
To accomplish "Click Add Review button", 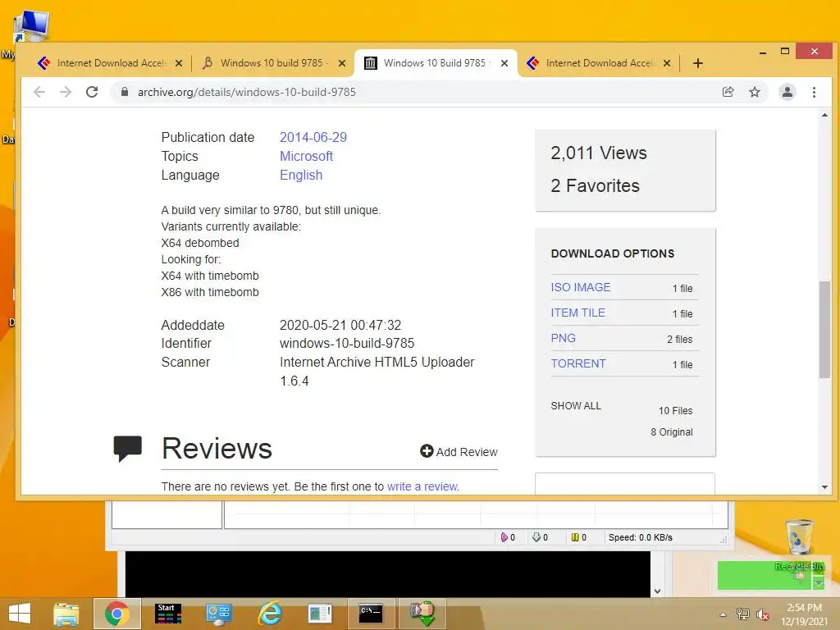I will [459, 452].
